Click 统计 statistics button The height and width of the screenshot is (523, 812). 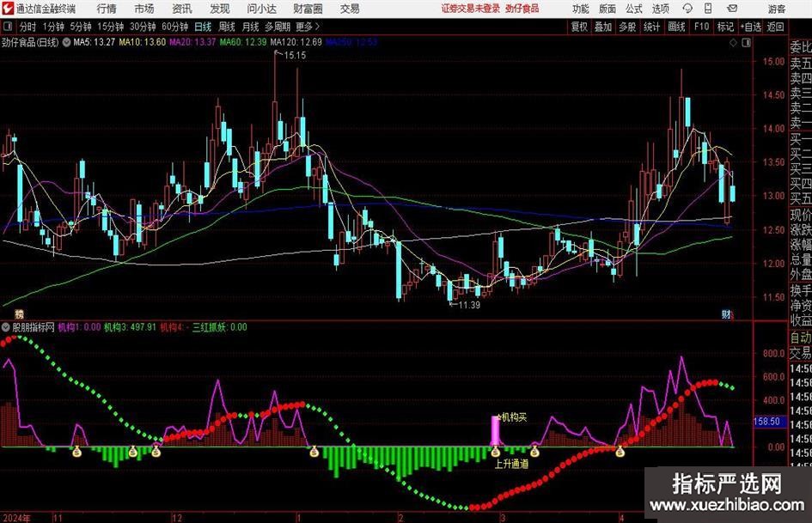click(651, 27)
